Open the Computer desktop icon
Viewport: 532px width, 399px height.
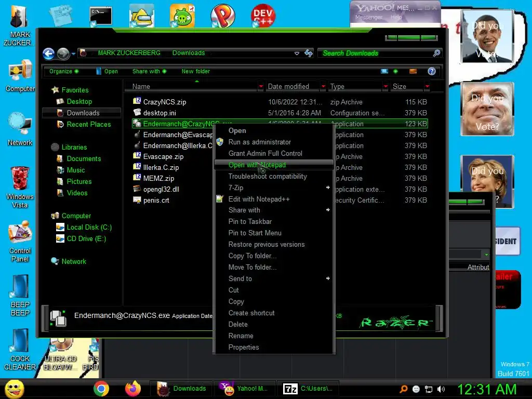(20, 76)
